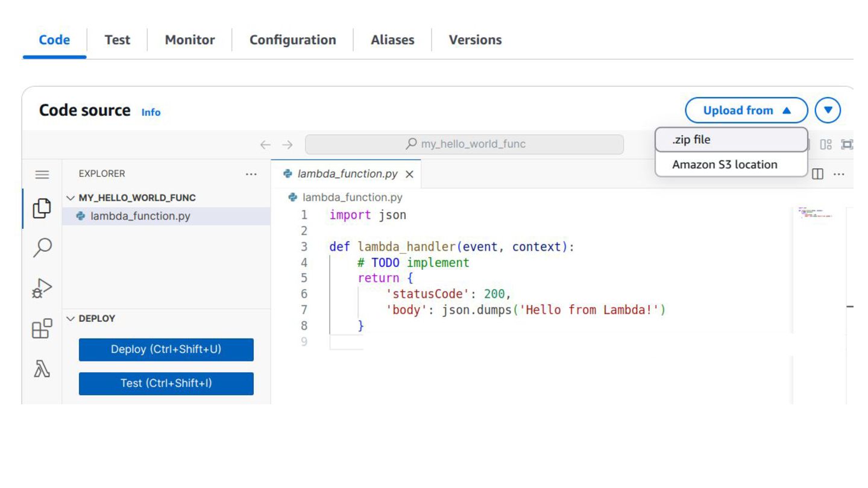Click the 'statusCode': 200 line
Viewport: 868px width, 488px height.
[448, 294]
